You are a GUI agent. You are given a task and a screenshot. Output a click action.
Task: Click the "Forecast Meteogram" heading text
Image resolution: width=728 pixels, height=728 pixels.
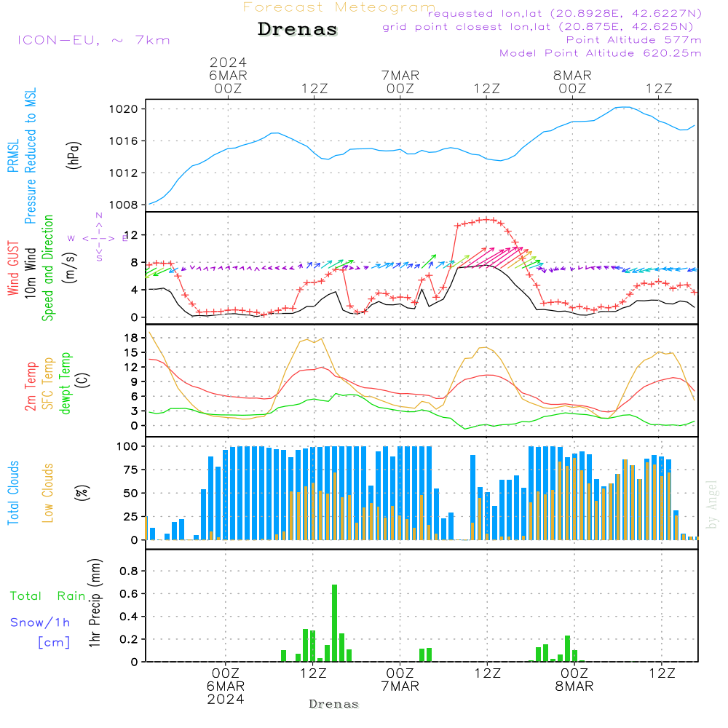[339, 7]
